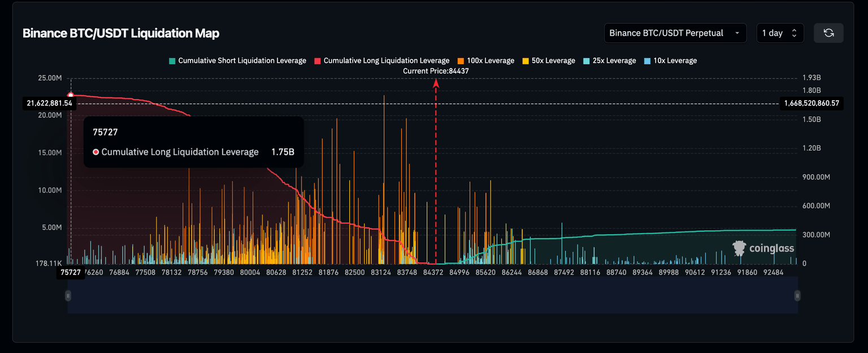Click the 21,622,881.54 left axis value label
The height and width of the screenshot is (353, 868).
pyautogui.click(x=49, y=103)
